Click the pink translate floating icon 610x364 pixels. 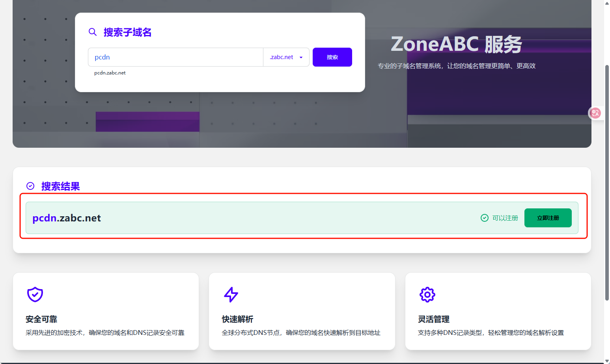(x=595, y=113)
